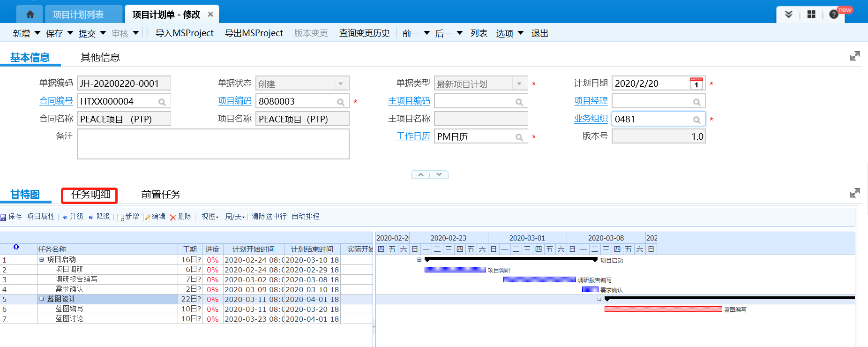Open the 项目编码 link
Viewport: 868px width, 347px height.
(235, 101)
